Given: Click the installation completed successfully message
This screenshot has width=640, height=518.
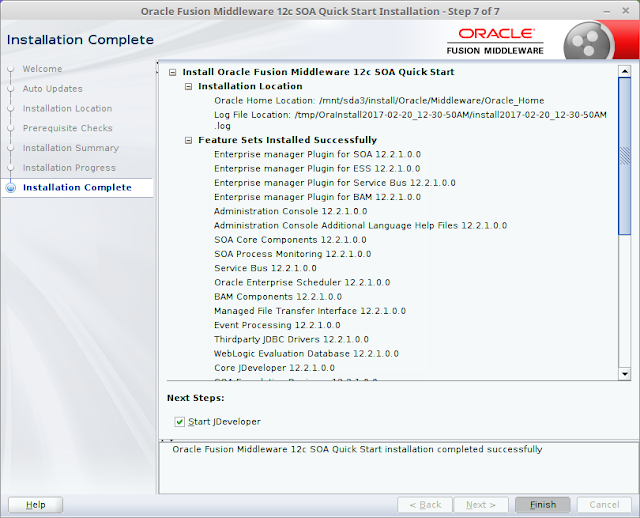Looking at the screenshot, I should (x=357, y=449).
